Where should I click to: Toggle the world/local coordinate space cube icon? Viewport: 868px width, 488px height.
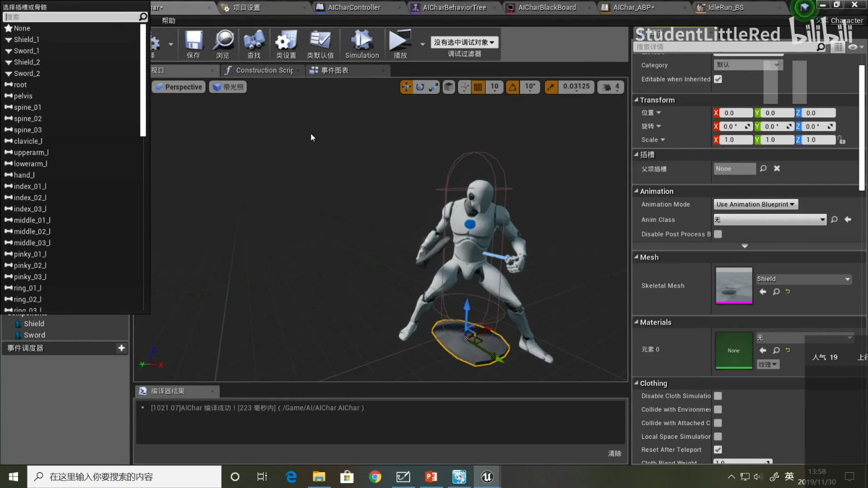click(x=448, y=87)
